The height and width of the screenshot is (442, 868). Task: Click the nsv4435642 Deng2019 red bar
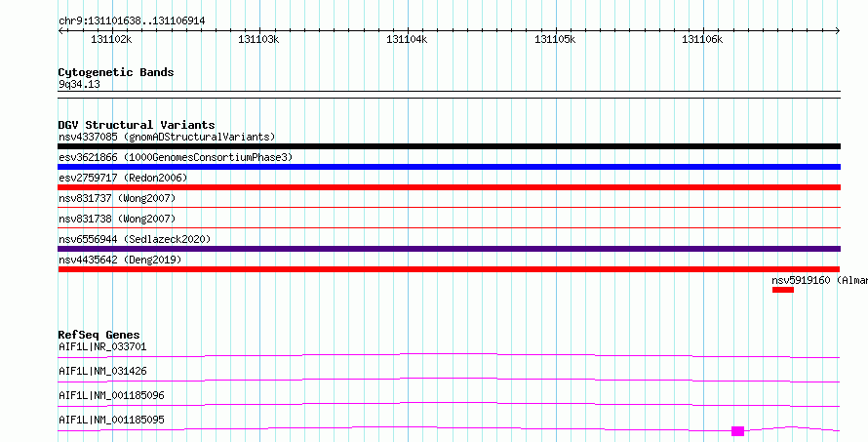click(x=449, y=269)
